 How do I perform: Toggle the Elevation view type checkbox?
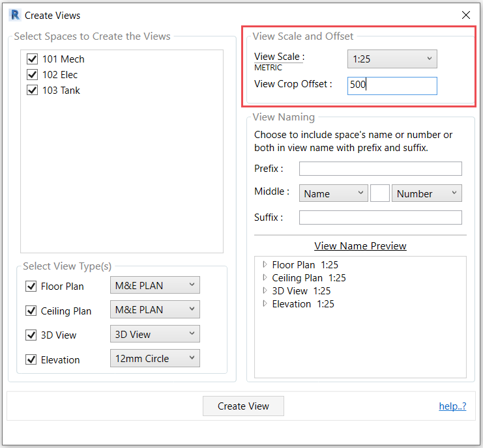coord(31,359)
